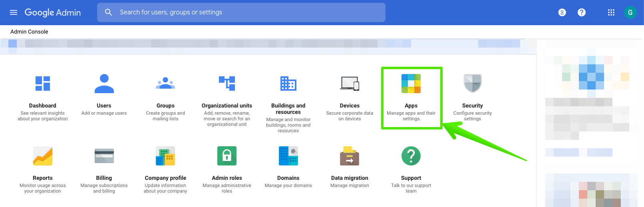
Task: Click the Organizational units title
Action: pos(227,105)
